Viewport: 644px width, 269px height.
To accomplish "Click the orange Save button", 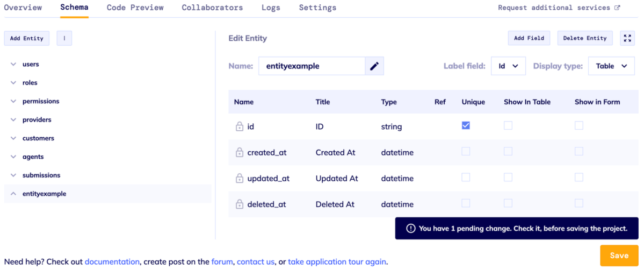I will (x=619, y=256).
